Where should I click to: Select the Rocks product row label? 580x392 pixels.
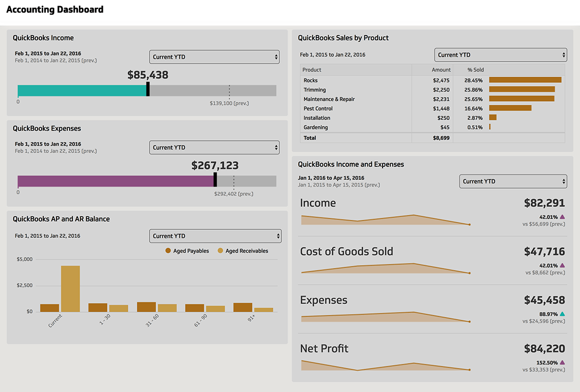click(x=310, y=80)
